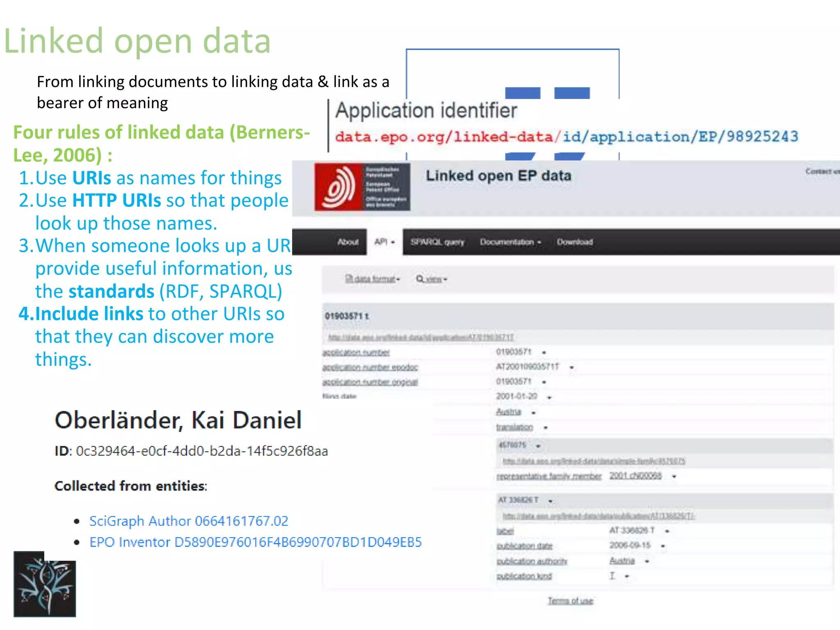Image resolution: width=840 pixels, height=630 pixels.
Task: Open the application URI link under 01903571 t
Action: pyautogui.click(x=421, y=337)
